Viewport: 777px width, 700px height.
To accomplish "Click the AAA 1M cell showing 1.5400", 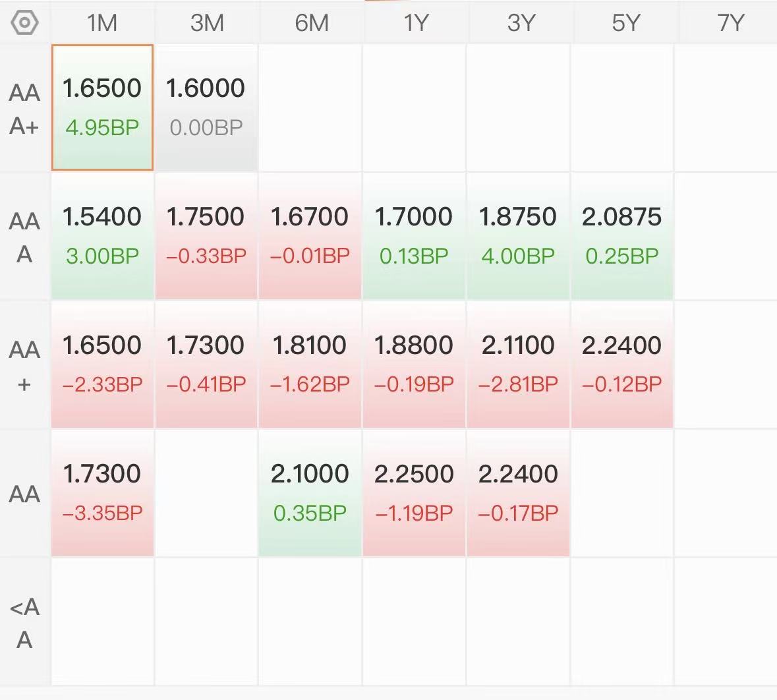I will (x=102, y=236).
